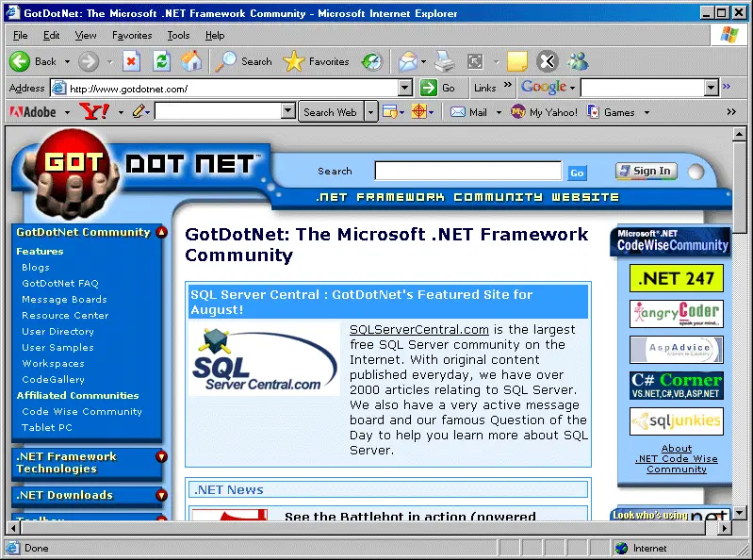
Task: Expand the .NET Downloads section
Action: pyautogui.click(x=162, y=495)
